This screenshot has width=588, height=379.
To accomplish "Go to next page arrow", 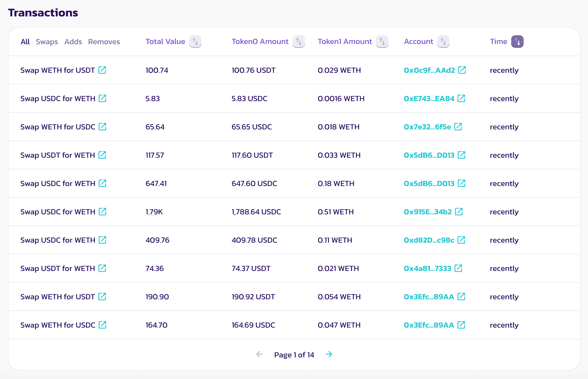I will tap(329, 354).
